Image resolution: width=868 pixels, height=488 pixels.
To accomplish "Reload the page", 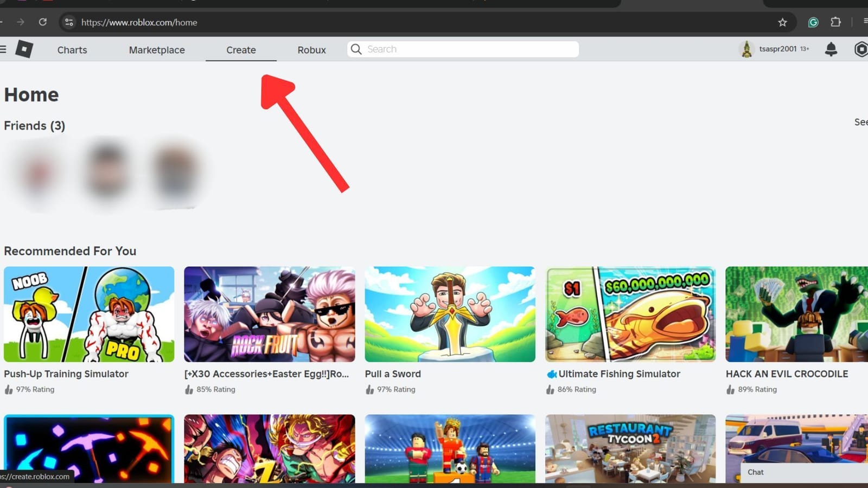I will pos(43,22).
